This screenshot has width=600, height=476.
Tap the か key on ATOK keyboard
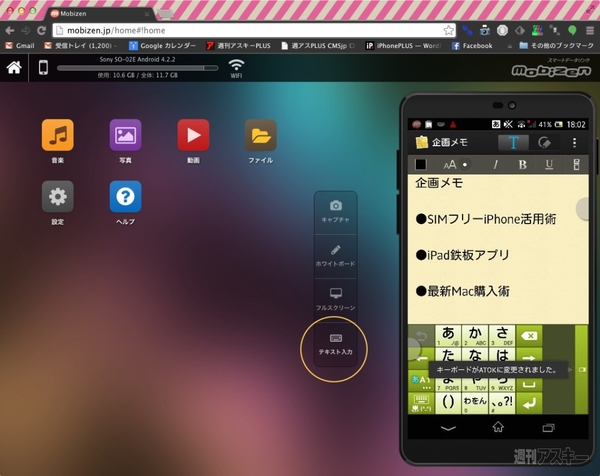(475, 336)
